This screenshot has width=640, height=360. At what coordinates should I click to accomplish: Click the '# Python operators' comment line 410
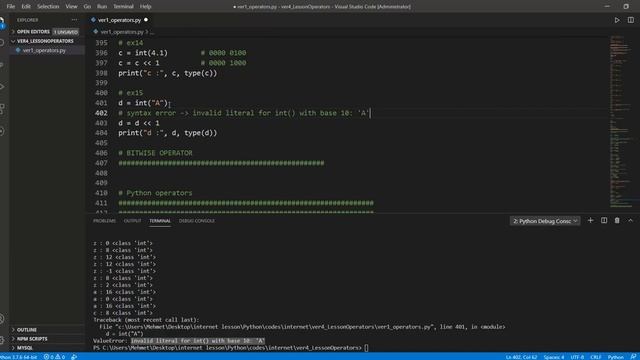155,193
